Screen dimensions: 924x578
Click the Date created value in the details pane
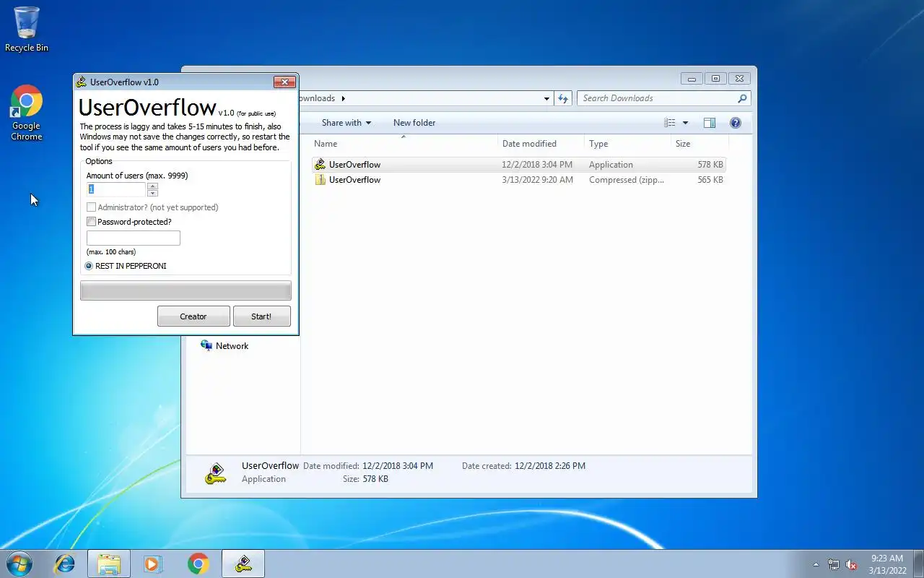(550, 466)
